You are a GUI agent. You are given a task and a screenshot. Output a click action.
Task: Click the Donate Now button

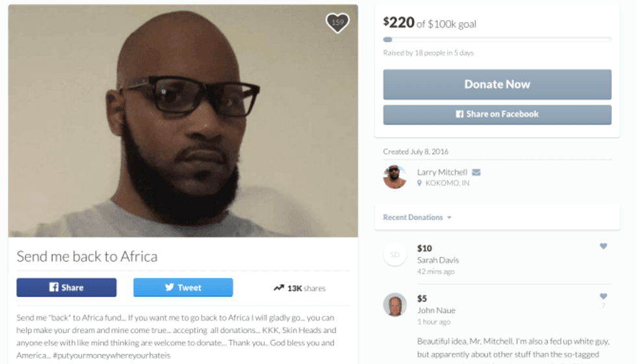click(497, 84)
